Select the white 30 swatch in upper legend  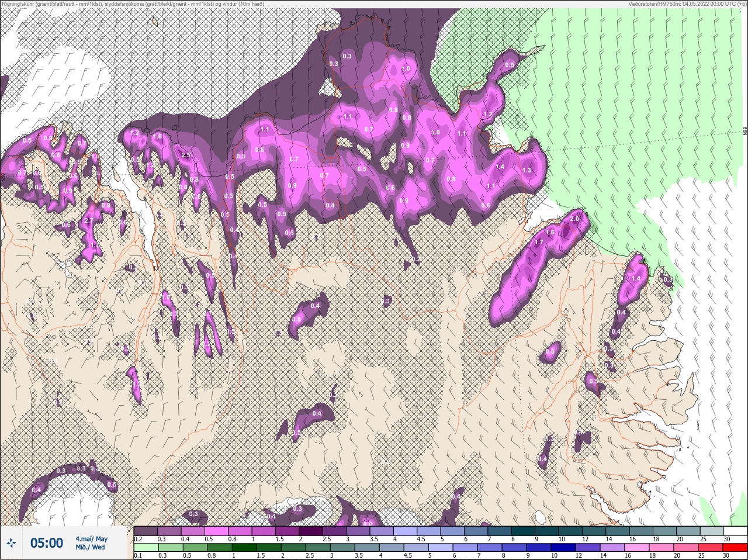point(736,531)
